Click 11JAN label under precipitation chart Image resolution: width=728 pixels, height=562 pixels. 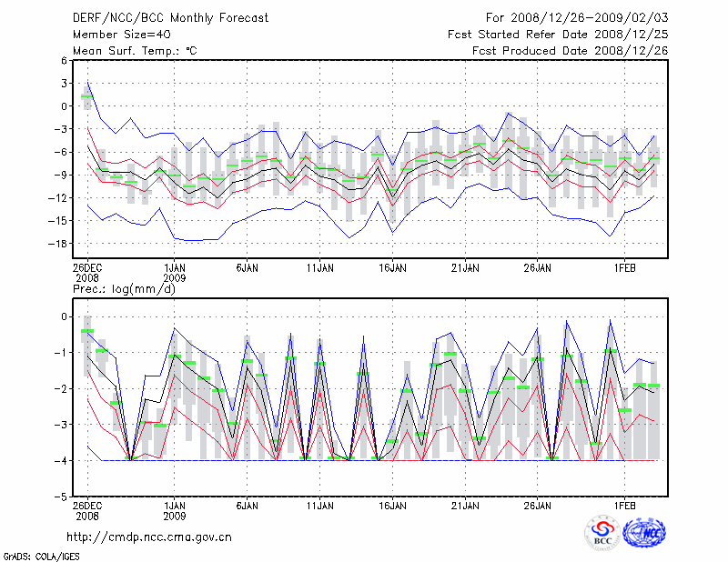[x=319, y=505]
